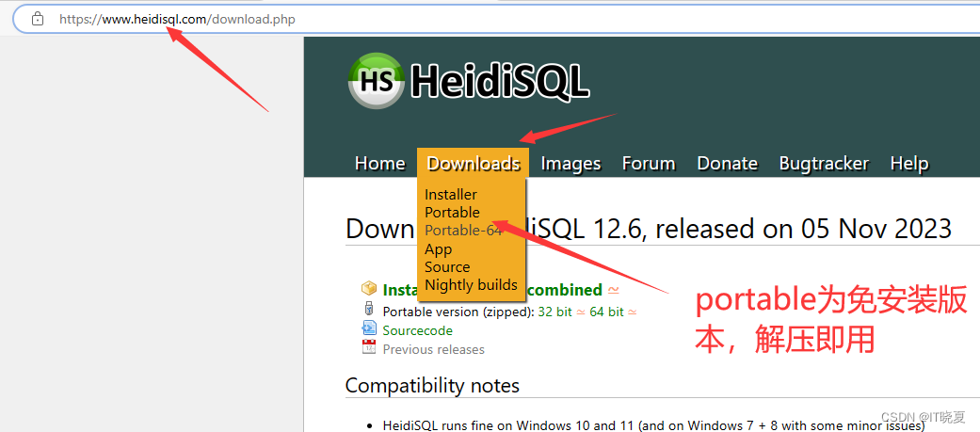980x432 pixels.
Task: Open the Previous releases link
Action: (433, 349)
